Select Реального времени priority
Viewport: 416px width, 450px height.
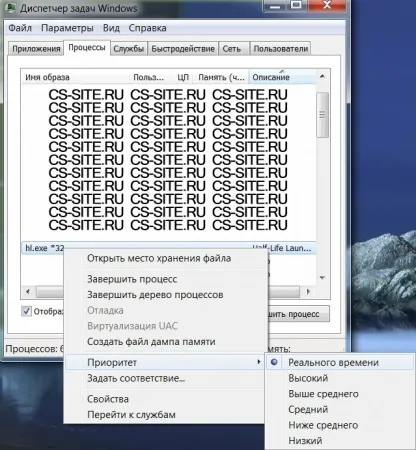pos(340,362)
